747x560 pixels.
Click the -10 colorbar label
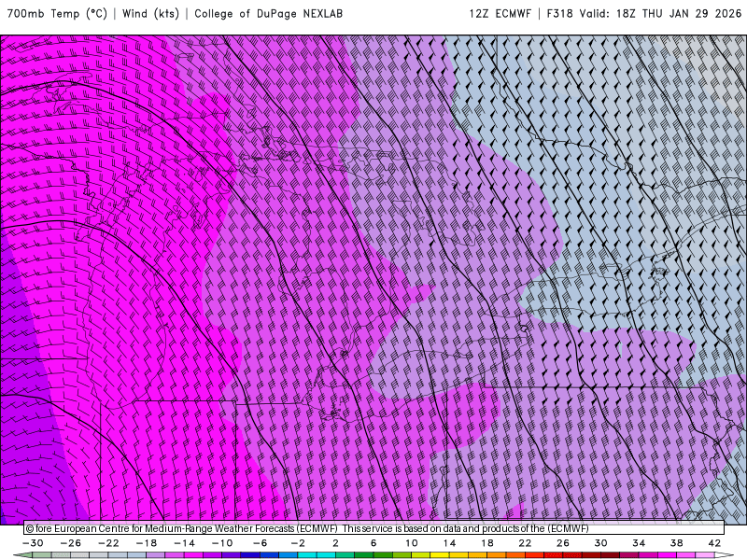tap(222, 543)
